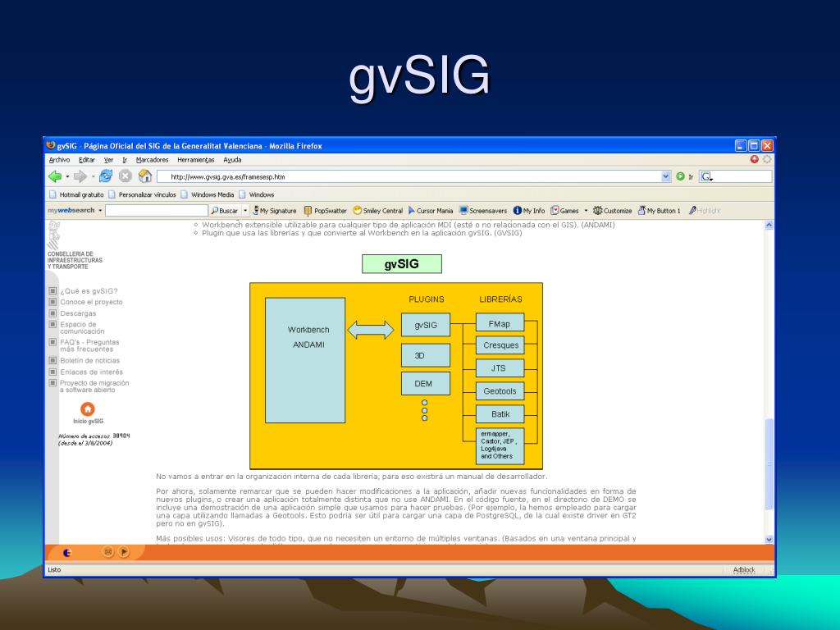
Task: Open the Ir menu
Action: pyautogui.click(x=125, y=160)
